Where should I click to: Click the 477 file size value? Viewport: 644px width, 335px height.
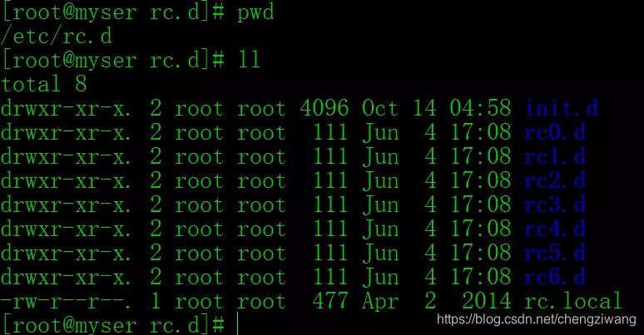coord(330,301)
